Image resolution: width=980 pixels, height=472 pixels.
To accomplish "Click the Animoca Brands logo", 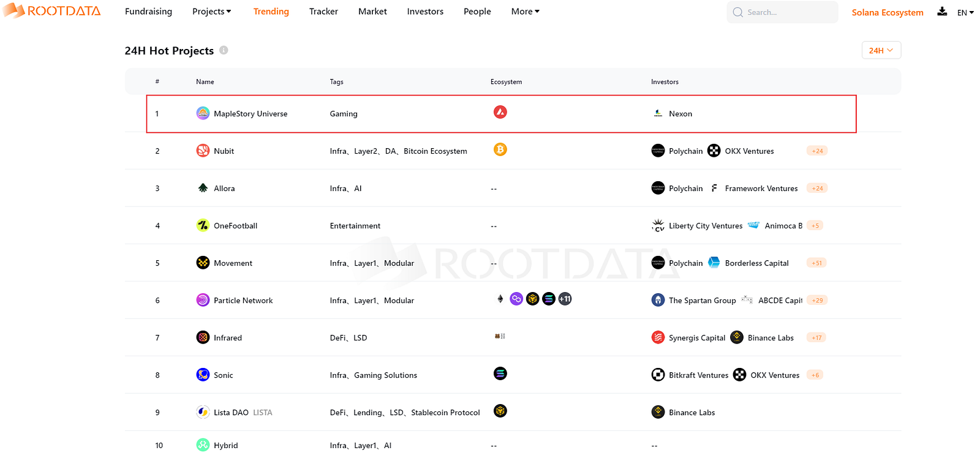I will pyautogui.click(x=753, y=225).
